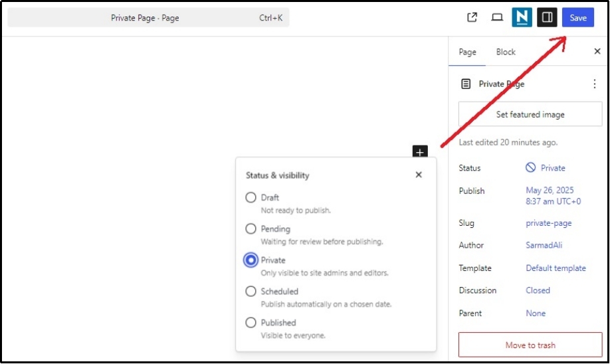610x364 pixels.
Task: Select the Draft status radio button
Action: (251, 197)
